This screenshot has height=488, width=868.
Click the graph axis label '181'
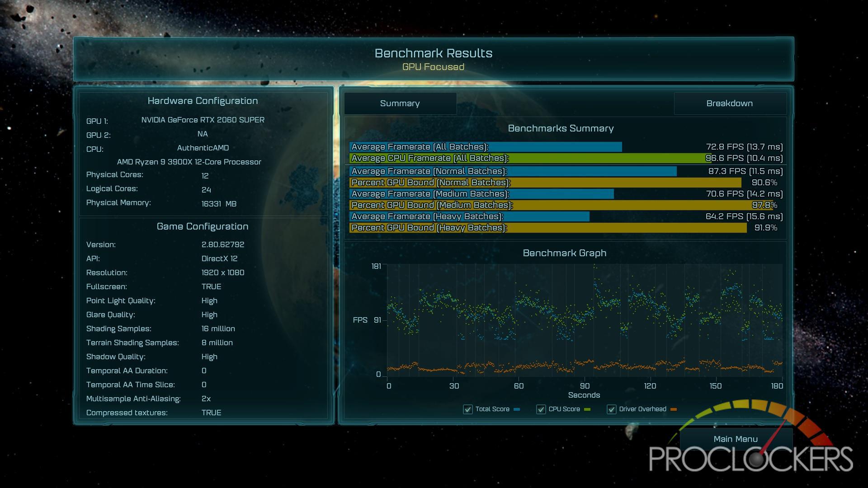click(376, 266)
